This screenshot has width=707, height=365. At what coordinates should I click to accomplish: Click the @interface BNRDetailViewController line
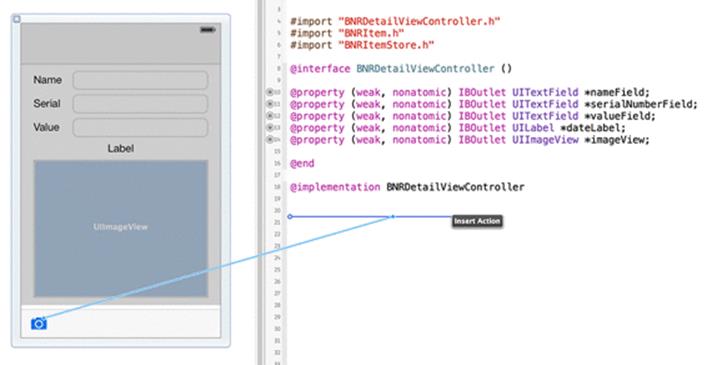coord(401,68)
